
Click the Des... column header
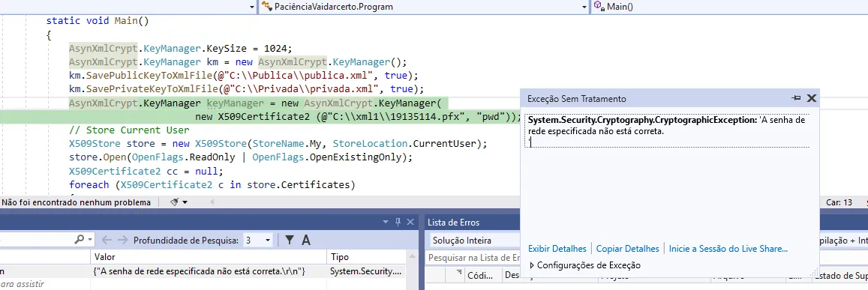click(x=512, y=275)
